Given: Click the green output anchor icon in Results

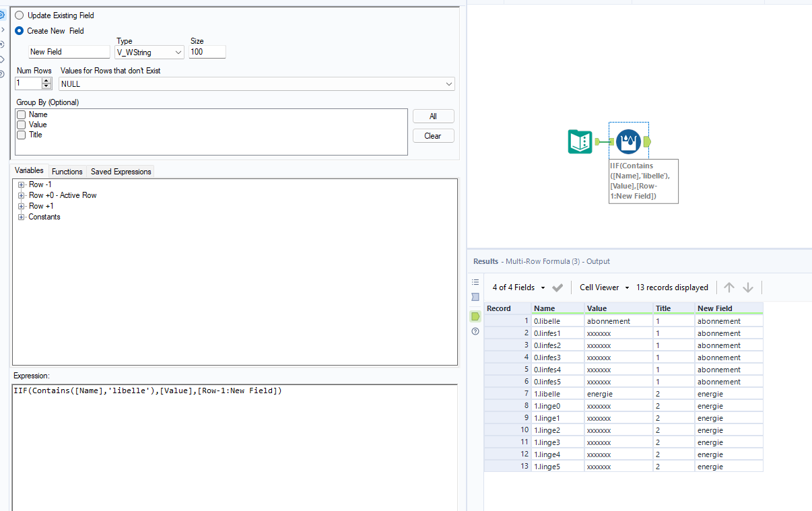Looking at the screenshot, I should pyautogui.click(x=475, y=316).
